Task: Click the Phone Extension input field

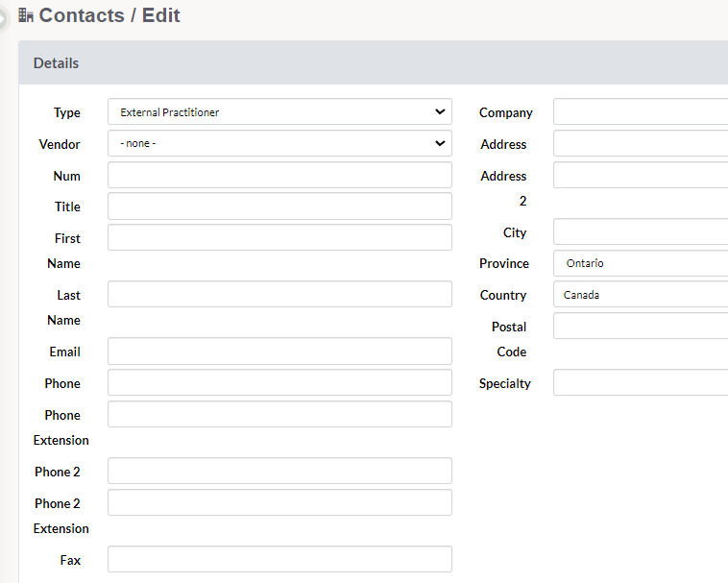Action: click(280, 415)
